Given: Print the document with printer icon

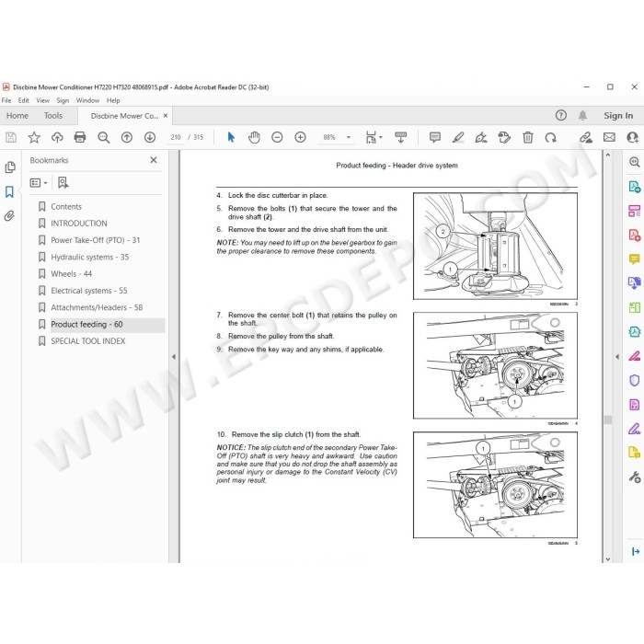Looking at the screenshot, I should tap(80, 137).
